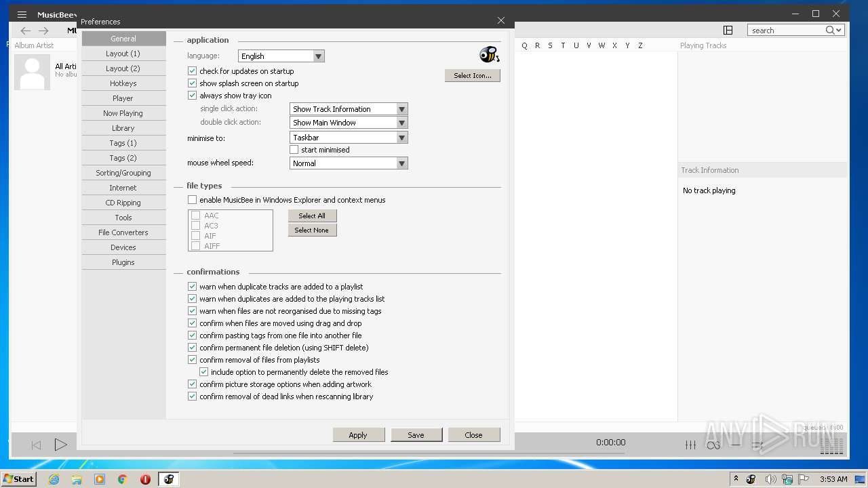868x488 pixels.
Task: Open the network tray icon
Action: (x=787, y=479)
